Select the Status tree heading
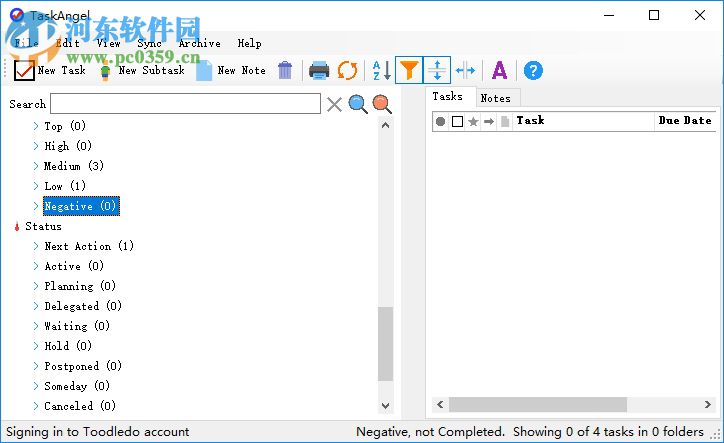Screen dimensions: 724x443 point(43,226)
